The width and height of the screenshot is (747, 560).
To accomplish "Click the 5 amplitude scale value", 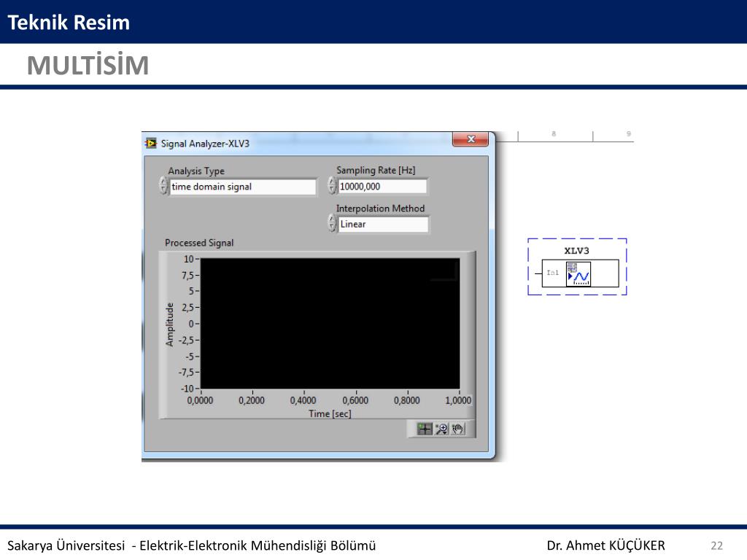I will click(x=191, y=291).
